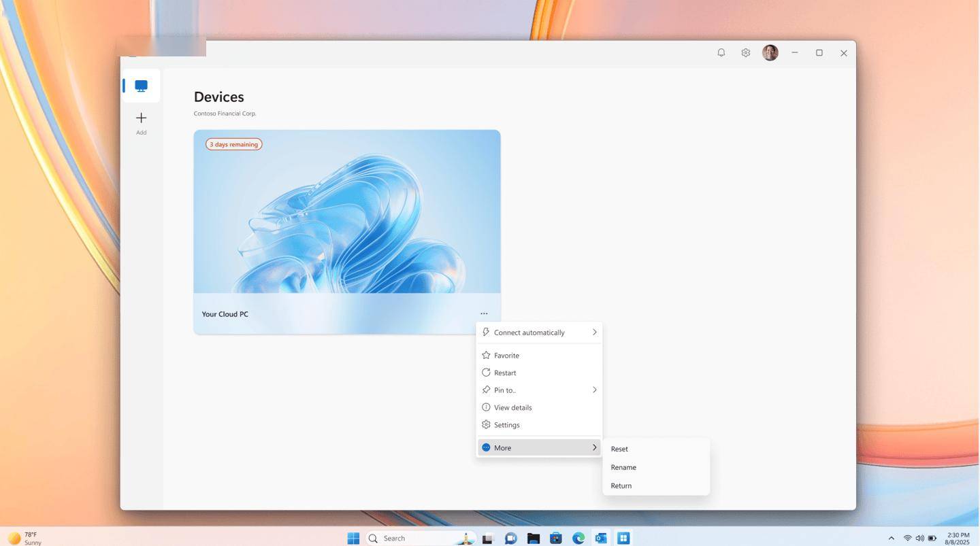Open the Windows Start button
This screenshot has height=546, width=980.
click(x=353, y=538)
